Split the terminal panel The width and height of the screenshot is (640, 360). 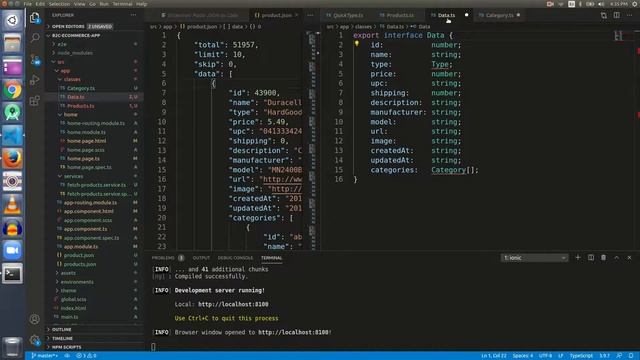click(591, 258)
